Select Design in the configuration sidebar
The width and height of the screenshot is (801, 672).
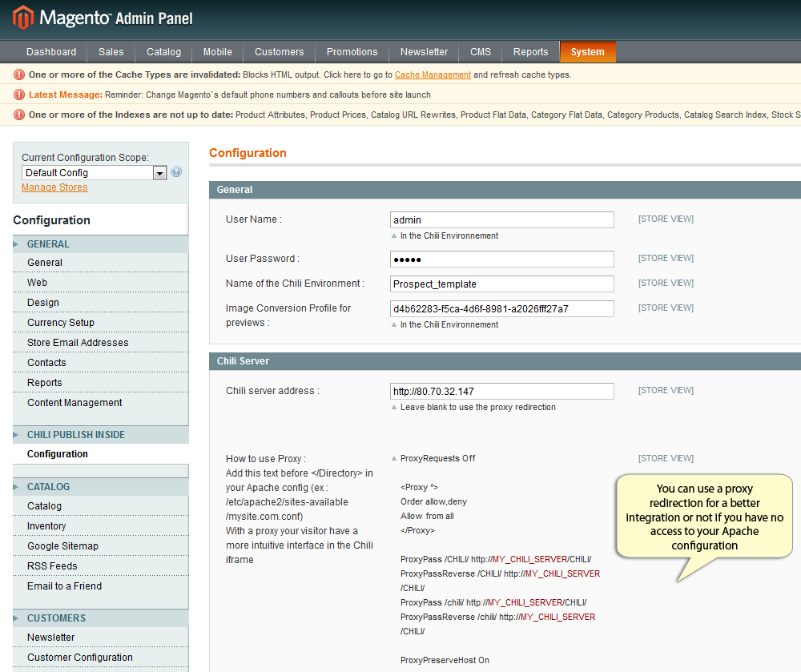pyautogui.click(x=101, y=302)
